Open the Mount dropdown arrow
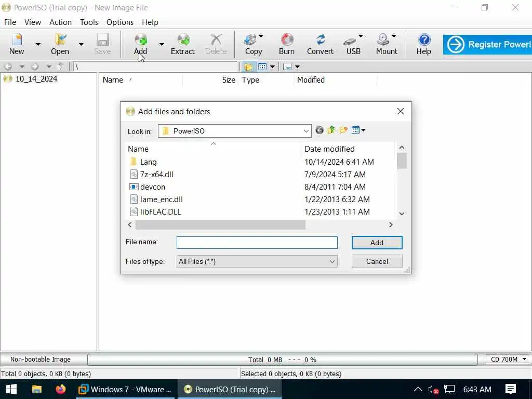This screenshot has height=399, width=532. [394, 36]
